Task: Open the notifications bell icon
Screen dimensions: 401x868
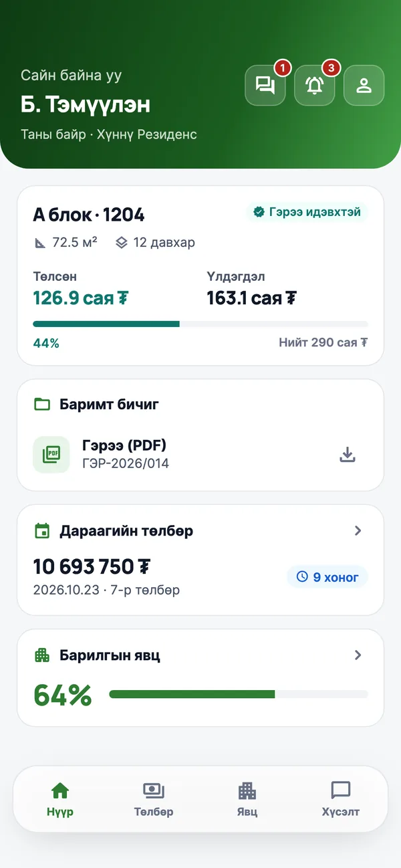Action: coord(315,86)
